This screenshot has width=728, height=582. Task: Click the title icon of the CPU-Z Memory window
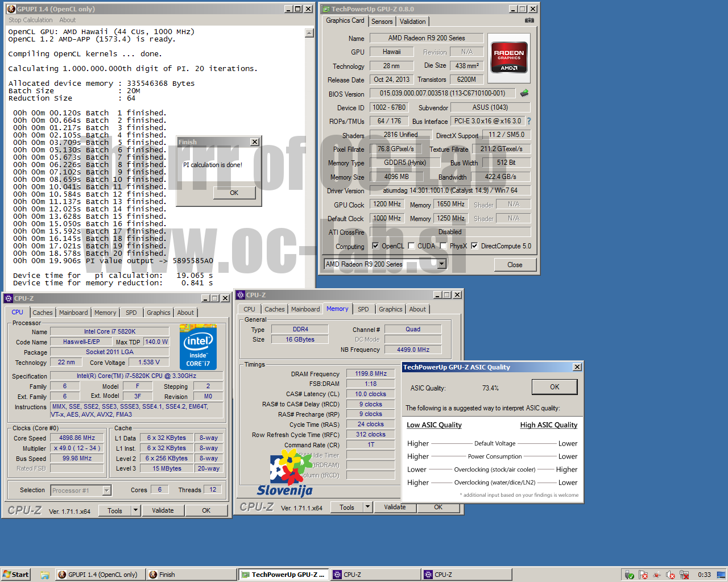[x=241, y=295]
